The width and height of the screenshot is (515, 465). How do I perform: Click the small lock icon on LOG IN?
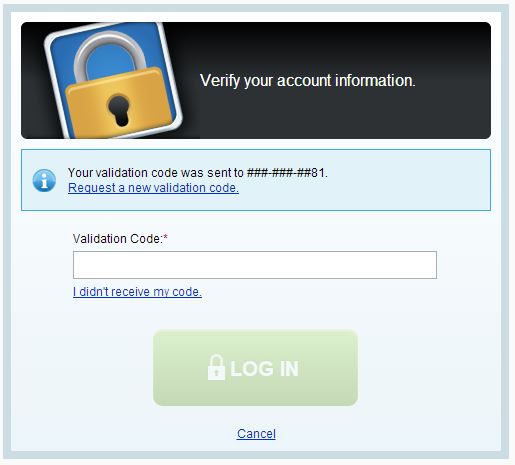tap(216, 367)
